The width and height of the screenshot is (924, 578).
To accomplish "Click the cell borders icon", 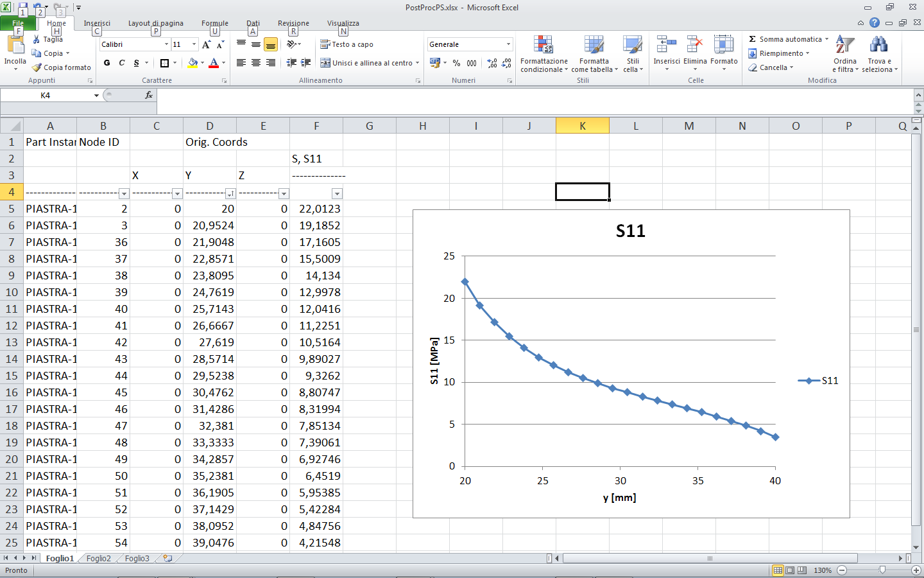I will click(x=164, y=63).
